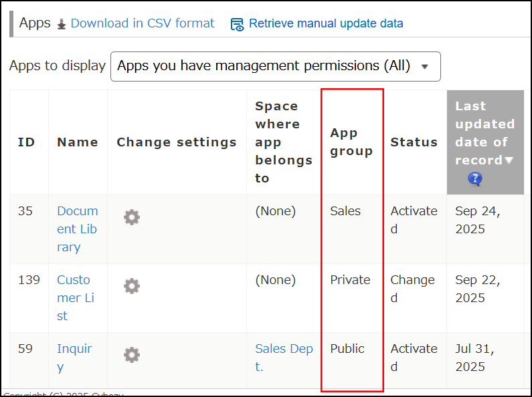Go to the Sales Dept. space link
532x397 pixels.
284,358
